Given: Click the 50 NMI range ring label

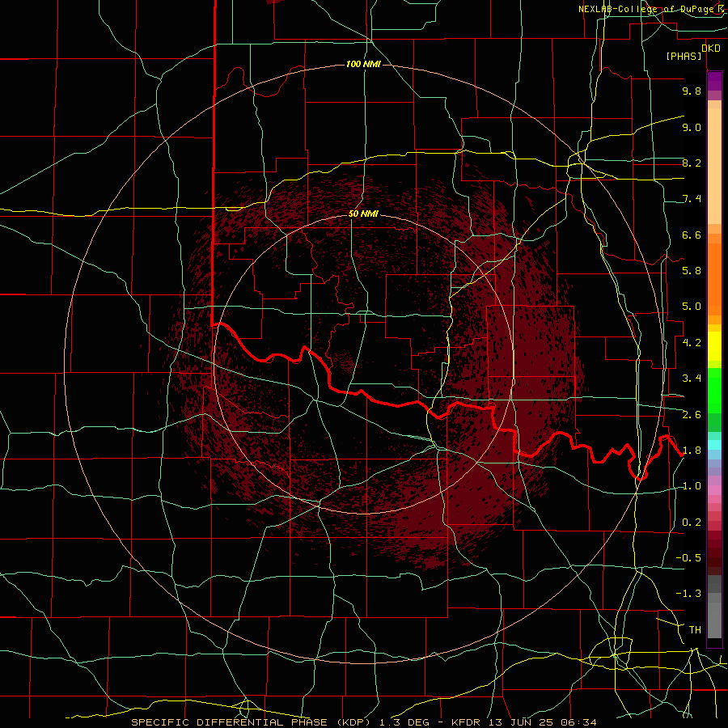Looking at the screenshot, I should tap(363, 214).
